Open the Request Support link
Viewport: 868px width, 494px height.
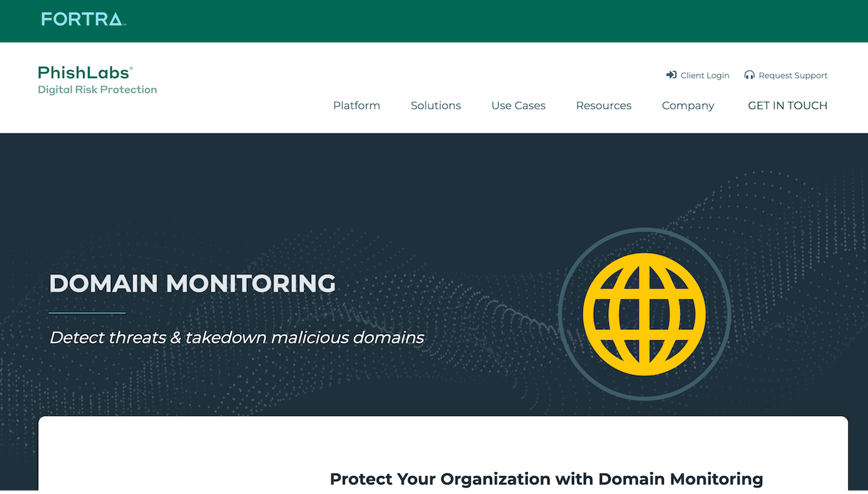[793, 76]
